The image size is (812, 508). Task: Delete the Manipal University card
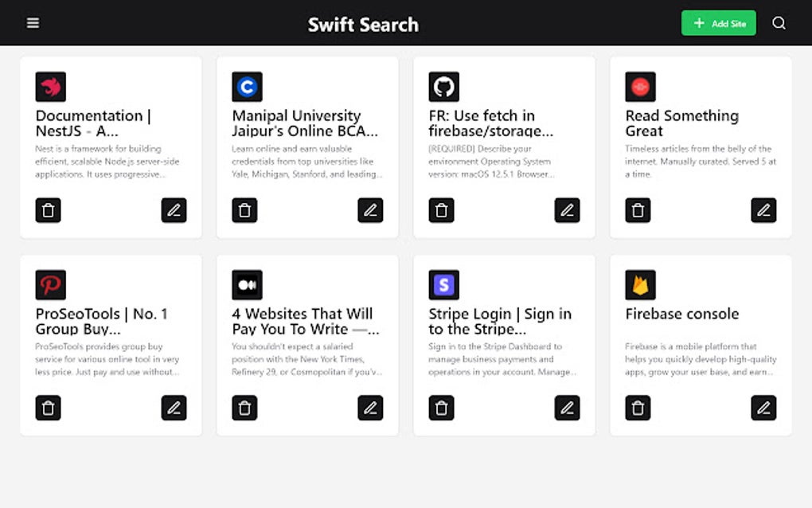[244, 210]
